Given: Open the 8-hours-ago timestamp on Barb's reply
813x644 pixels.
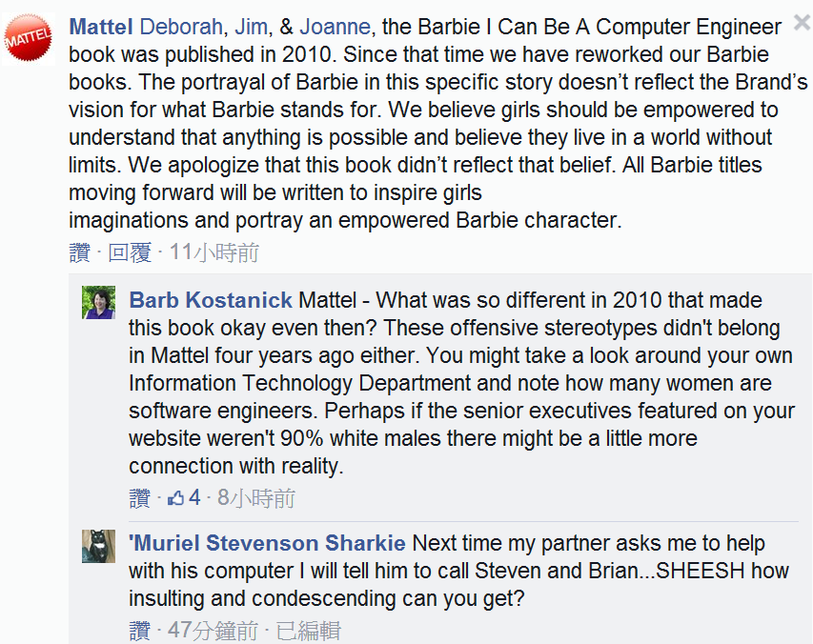Looking at the screenshot, I should coord(256,498).
